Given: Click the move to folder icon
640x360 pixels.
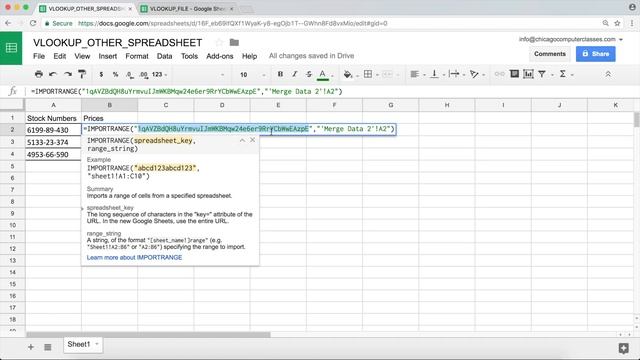Looking at the screenshot, I should pyautogui.click(x=234, y=42).
